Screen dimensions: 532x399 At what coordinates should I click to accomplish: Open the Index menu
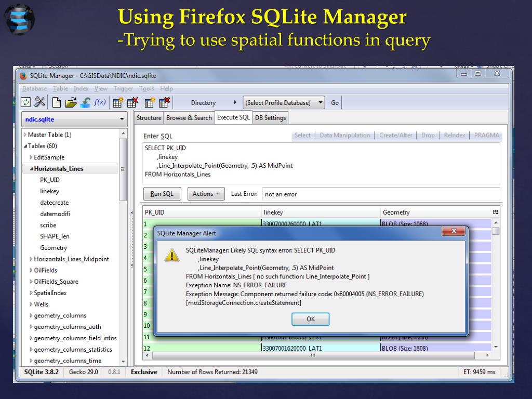pos(81,88)
